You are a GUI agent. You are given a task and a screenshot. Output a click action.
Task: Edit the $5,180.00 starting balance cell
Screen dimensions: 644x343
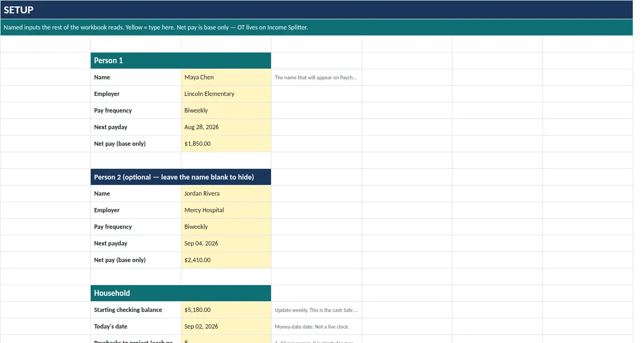(x=226, y=310)
